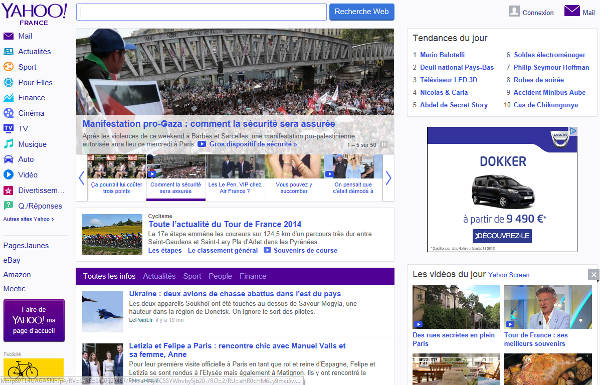Show next carousel stories with right arrow
Screen dimensions: 600x385
click(388, 178)
